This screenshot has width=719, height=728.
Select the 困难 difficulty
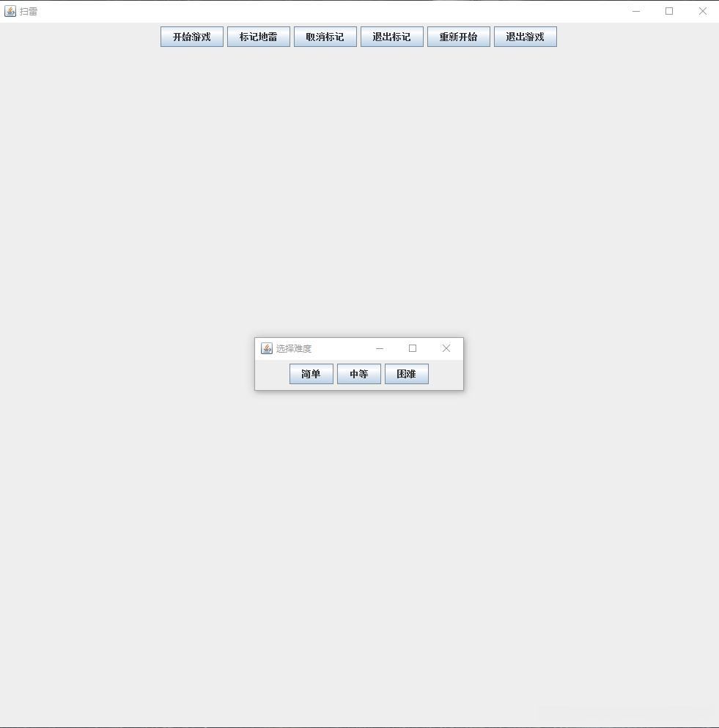pyautogui.click(x=406, y=374)
